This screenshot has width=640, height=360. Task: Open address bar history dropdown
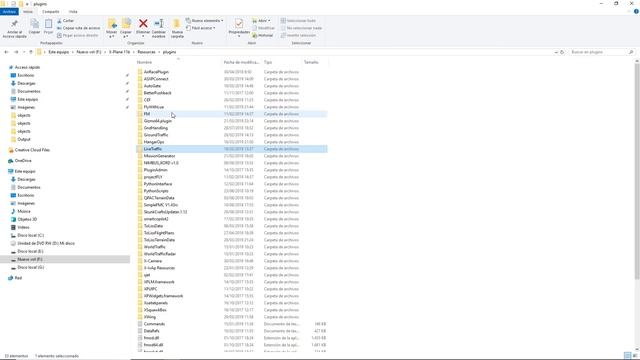556,52
